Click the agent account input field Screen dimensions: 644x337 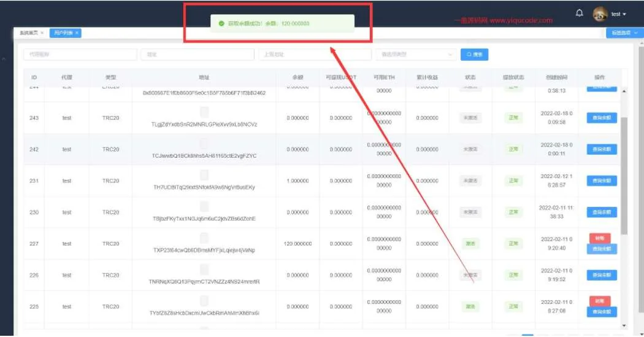pos(80,55)
